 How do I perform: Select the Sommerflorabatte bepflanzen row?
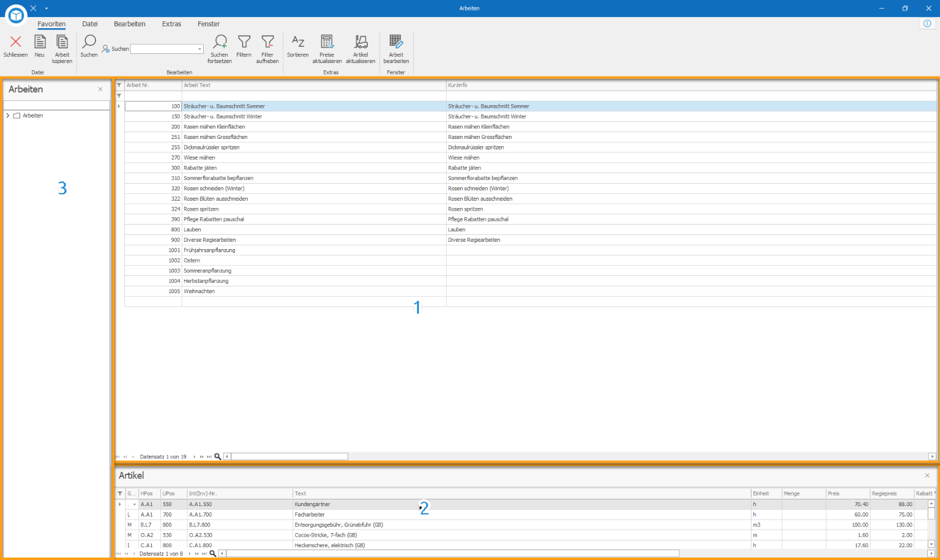pyautogui.click(x=531, y=178)
